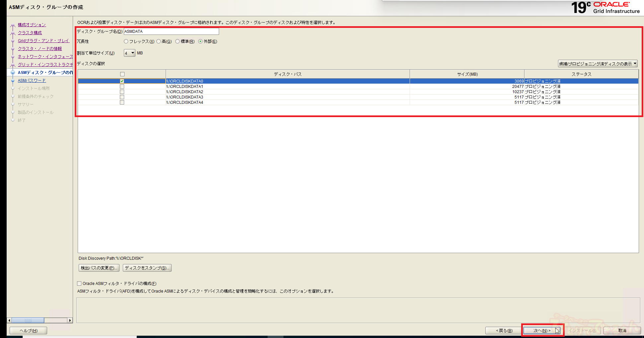Viewport: 644px width, 338px height.
Task: Click the left arrow of the sidebar scrollbar
Action: [x=9, y=320]
